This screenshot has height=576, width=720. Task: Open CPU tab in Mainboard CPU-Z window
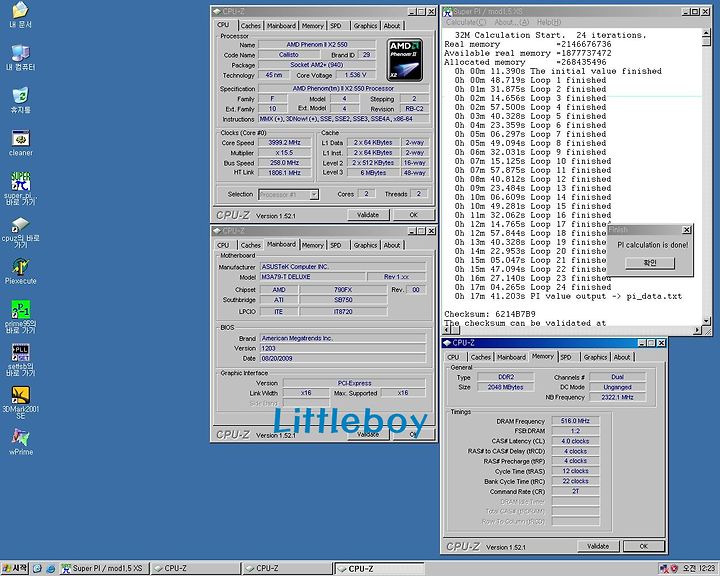[x=223, y=246]
